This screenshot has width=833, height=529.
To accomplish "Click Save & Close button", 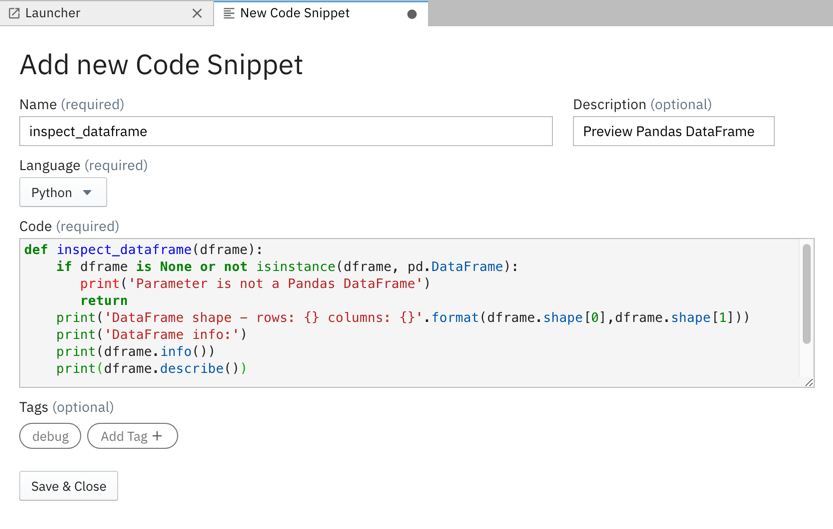I will (69, 486).
